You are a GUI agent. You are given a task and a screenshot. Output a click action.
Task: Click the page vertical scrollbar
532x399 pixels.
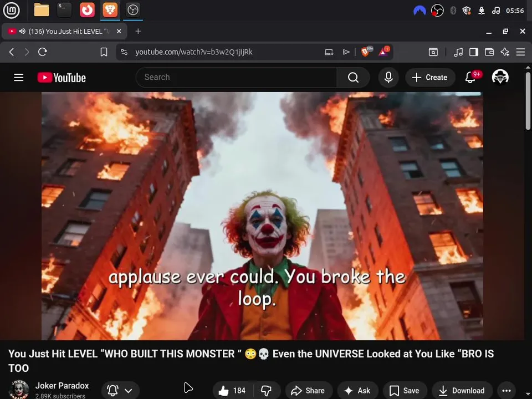point(528,101)
